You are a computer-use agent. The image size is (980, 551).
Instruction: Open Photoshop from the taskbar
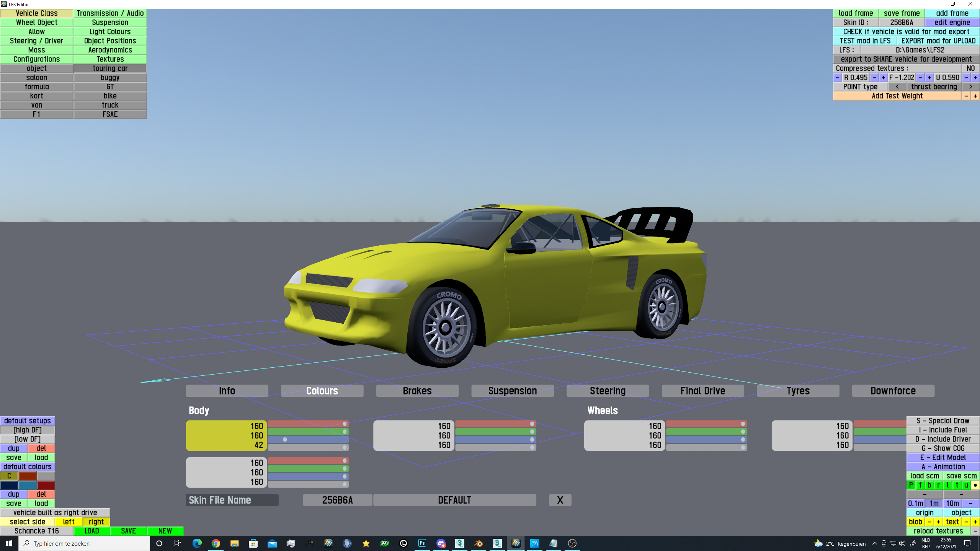[422, 543]
